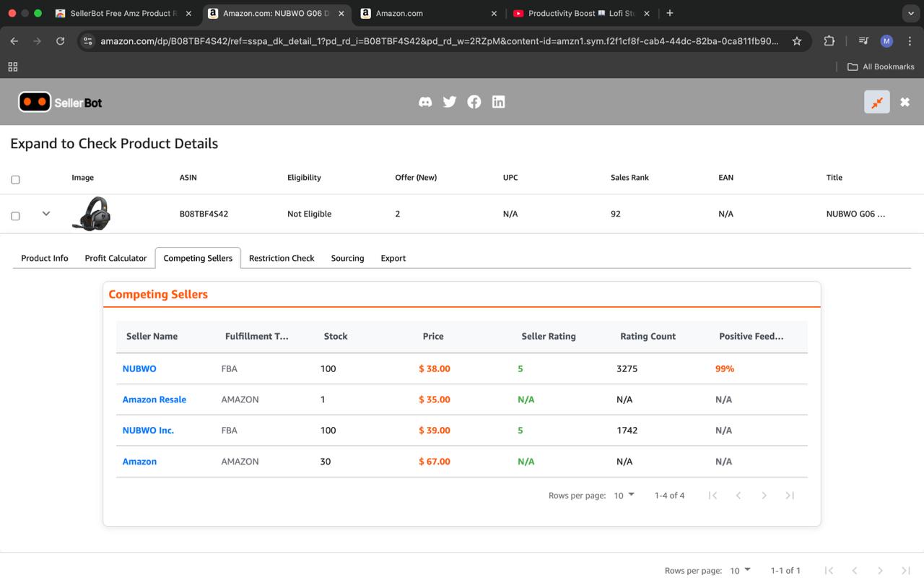The image size is (924, 578).
Task: Select Competing Sellers tab
Action: [x=198, y=258]
